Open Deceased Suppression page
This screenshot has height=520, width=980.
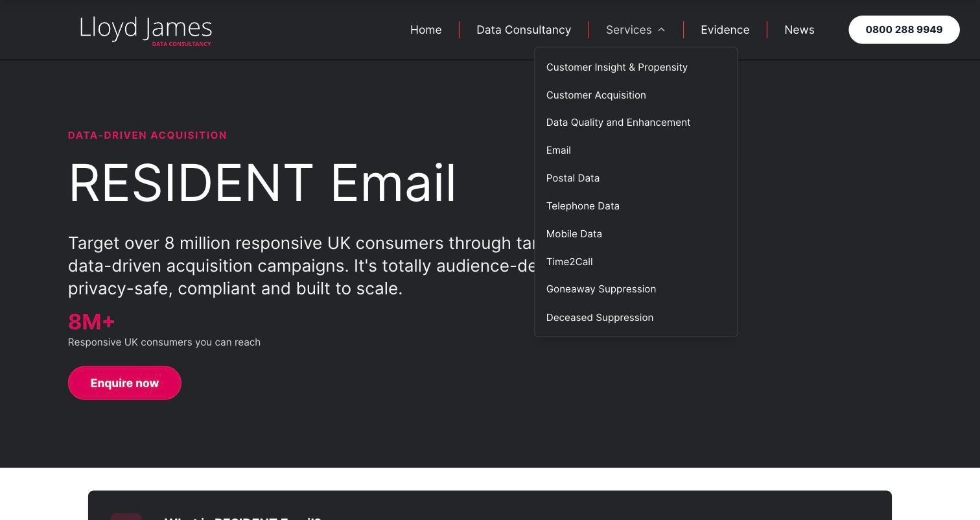click(600, 318)
